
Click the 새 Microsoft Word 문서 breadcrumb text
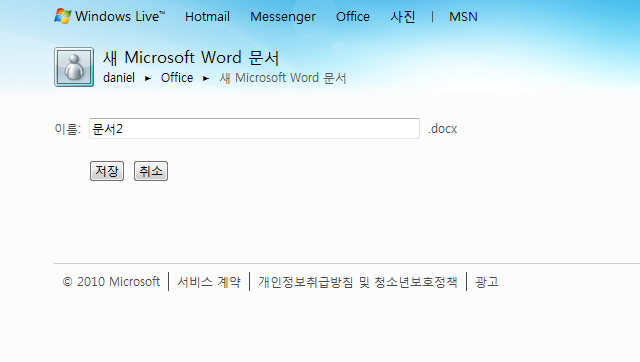pyautogui.click(x=283, y=78)
